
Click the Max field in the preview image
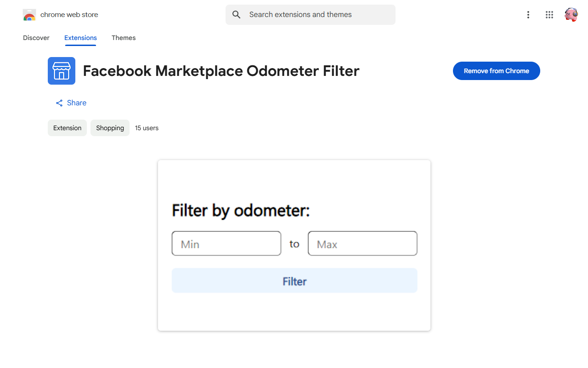click(362, 243)
